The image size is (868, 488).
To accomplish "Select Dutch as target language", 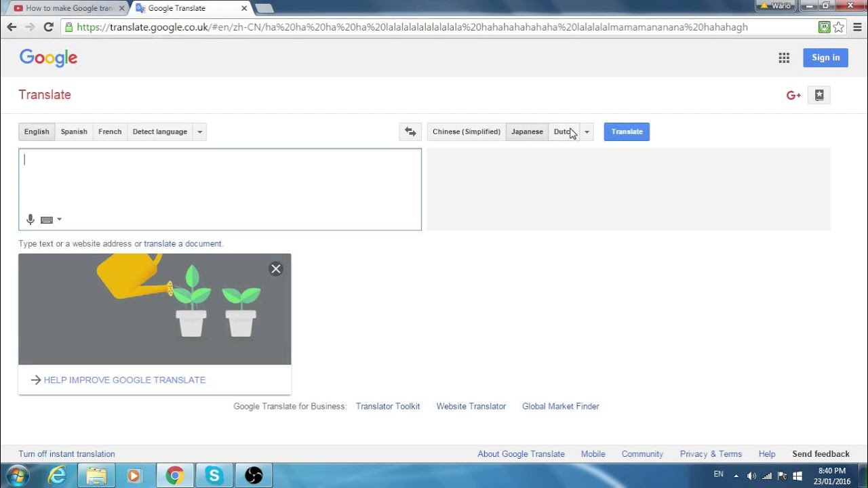I will coord(564,131).
